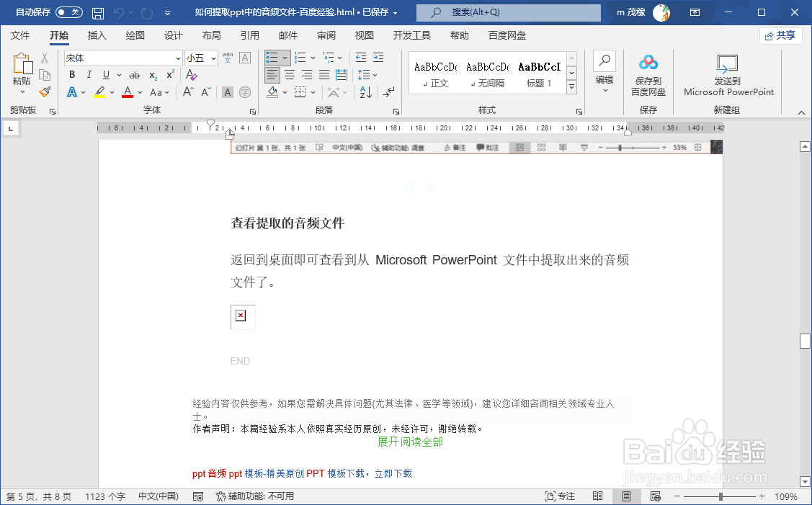Clear all formatting eraser icon
Screen dimensions: 812x505
click(x=191, y=75)
